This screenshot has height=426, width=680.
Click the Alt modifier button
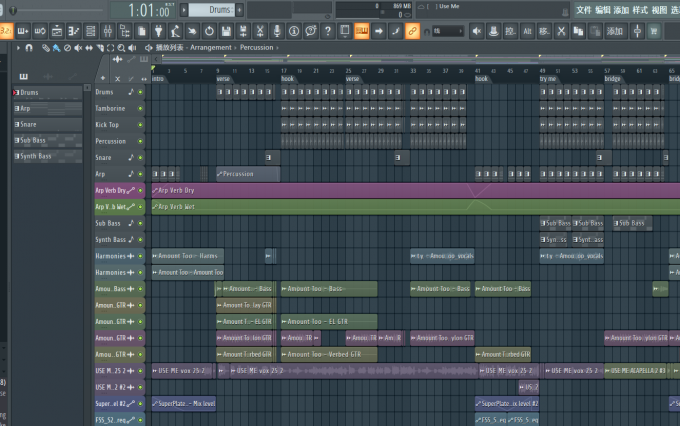527,31
